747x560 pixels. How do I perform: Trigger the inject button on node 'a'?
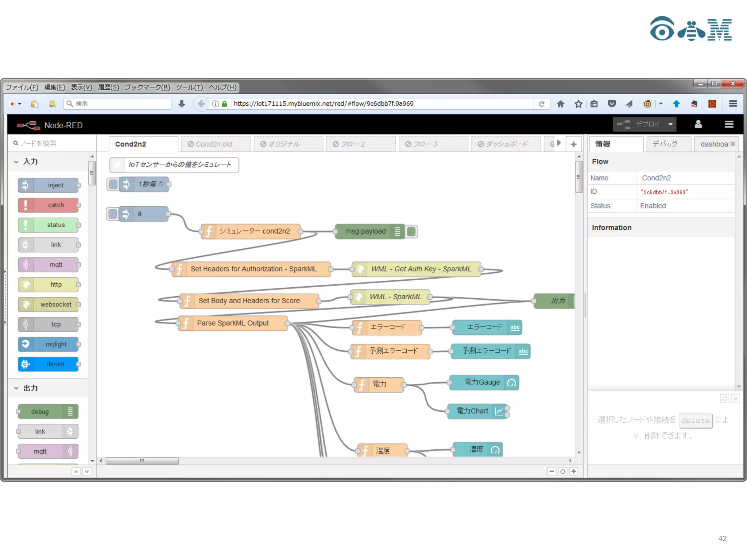[x=113, y=214]
